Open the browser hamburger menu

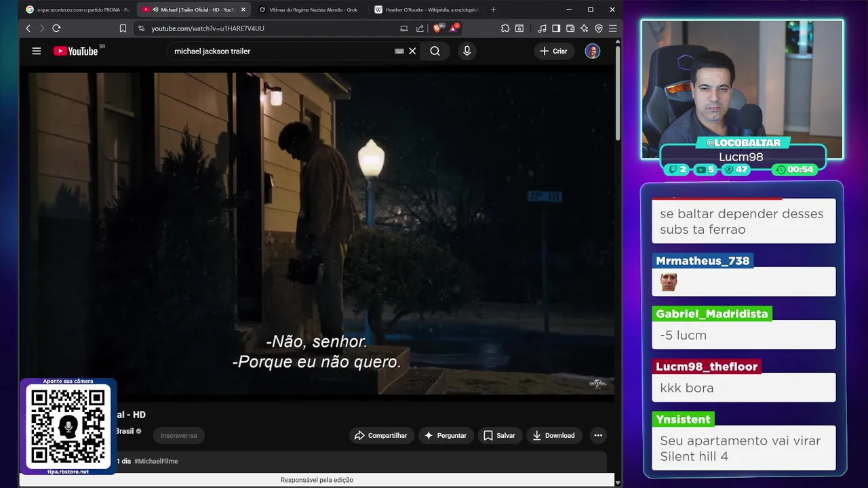pos(612,28)
